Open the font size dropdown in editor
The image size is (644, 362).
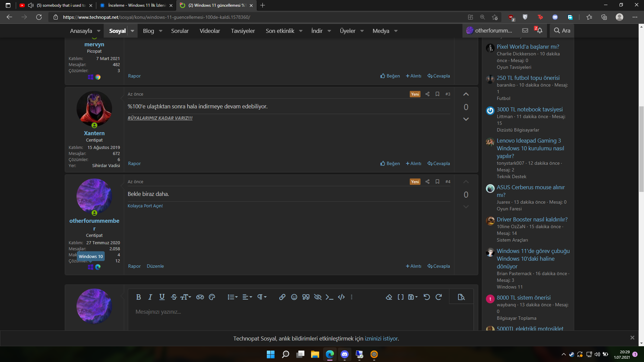[x=186, y=297]
